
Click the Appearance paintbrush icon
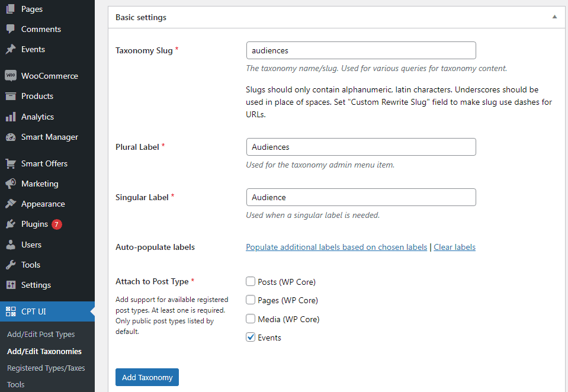(x=10, y=204)
